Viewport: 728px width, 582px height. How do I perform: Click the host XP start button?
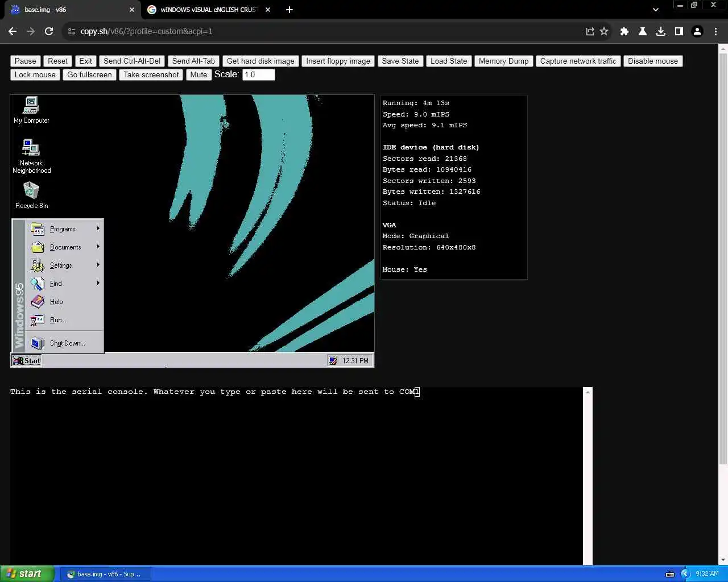coord(27,573)
